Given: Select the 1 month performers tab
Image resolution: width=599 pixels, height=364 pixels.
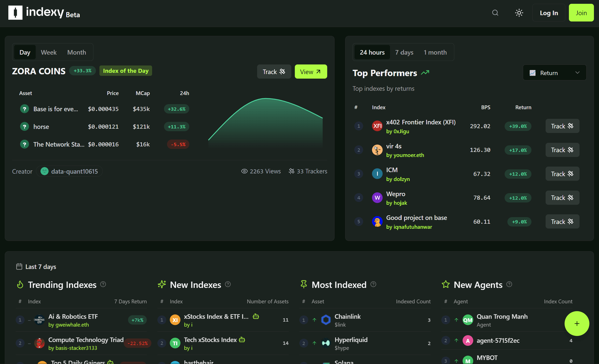Looking at the screenshot, I should click(x=435, y=52).
